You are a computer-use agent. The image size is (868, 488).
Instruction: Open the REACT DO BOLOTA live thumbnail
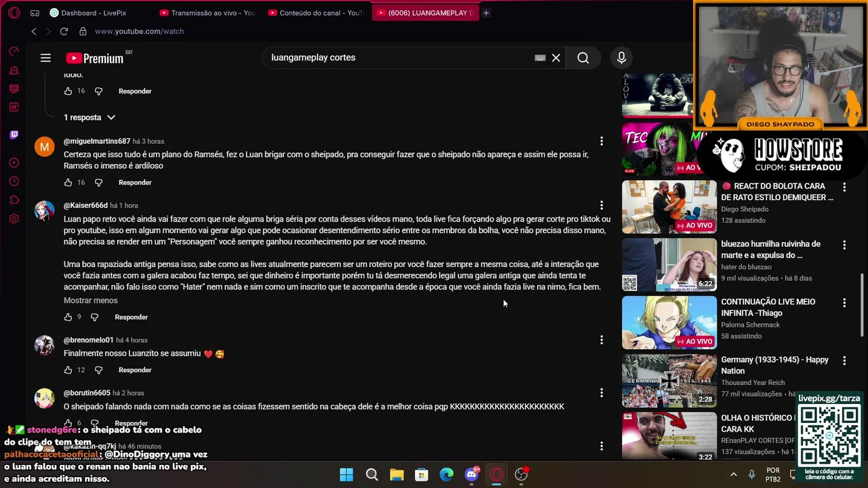[x=669, y=207]
